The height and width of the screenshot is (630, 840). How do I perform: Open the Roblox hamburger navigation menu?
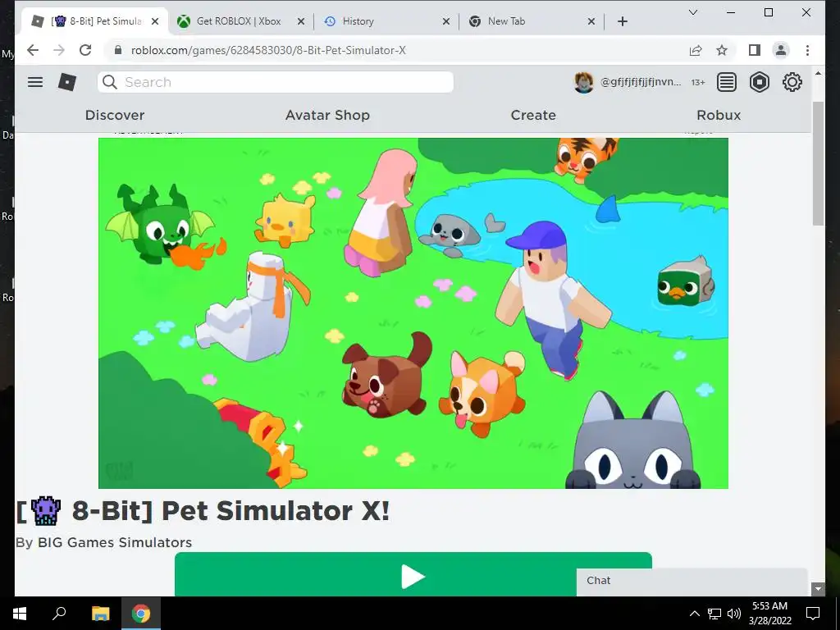35,82
